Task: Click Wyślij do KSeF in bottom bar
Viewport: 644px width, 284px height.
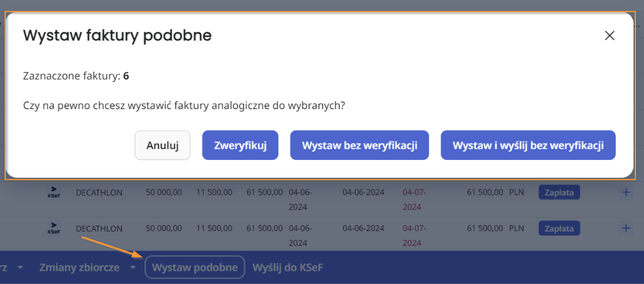Action: [288, 268]
